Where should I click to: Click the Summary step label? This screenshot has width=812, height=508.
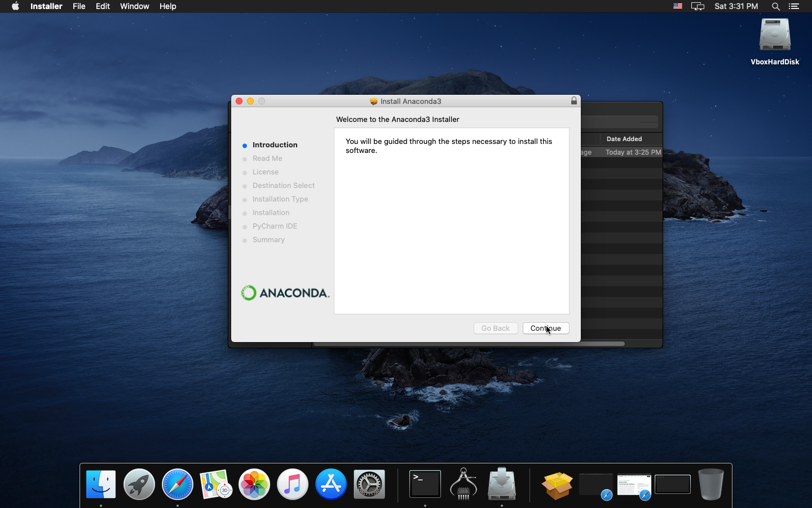click(x=268, y=240)
